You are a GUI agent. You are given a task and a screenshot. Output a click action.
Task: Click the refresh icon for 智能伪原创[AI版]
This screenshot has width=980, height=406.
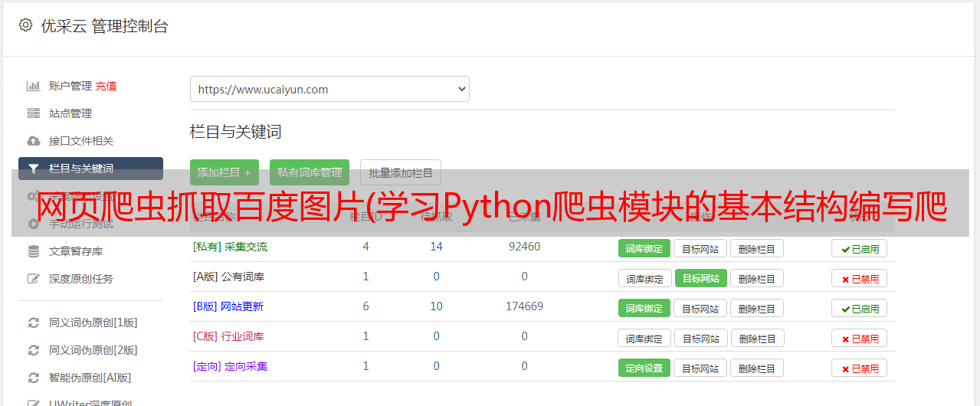coord(33,378)
